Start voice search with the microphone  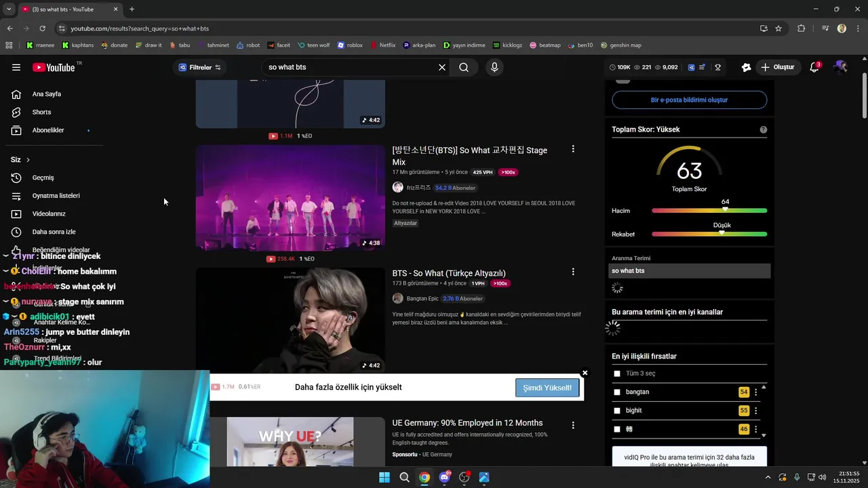pyautogui.click(x=494, y=67)
